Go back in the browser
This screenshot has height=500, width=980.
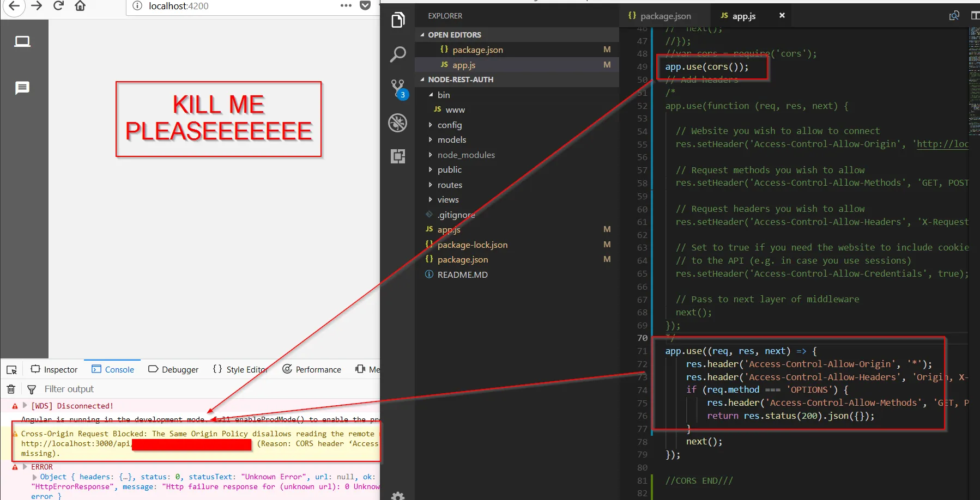14,6
